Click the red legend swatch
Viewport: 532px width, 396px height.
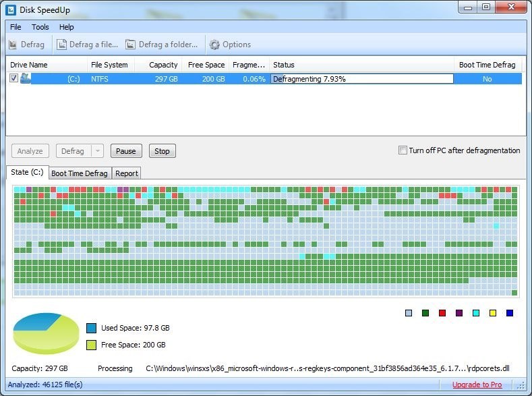pyautogui.click(x=442, y=313)
